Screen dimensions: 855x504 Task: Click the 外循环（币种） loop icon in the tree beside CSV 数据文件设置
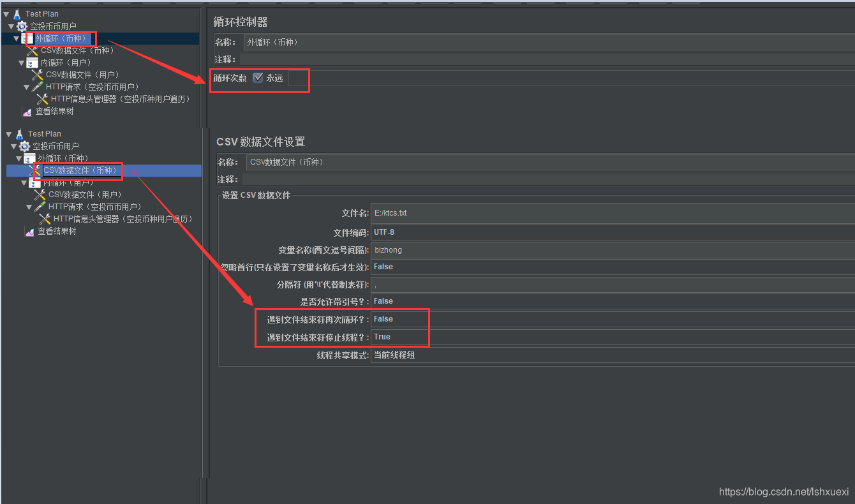click(30, 158)
